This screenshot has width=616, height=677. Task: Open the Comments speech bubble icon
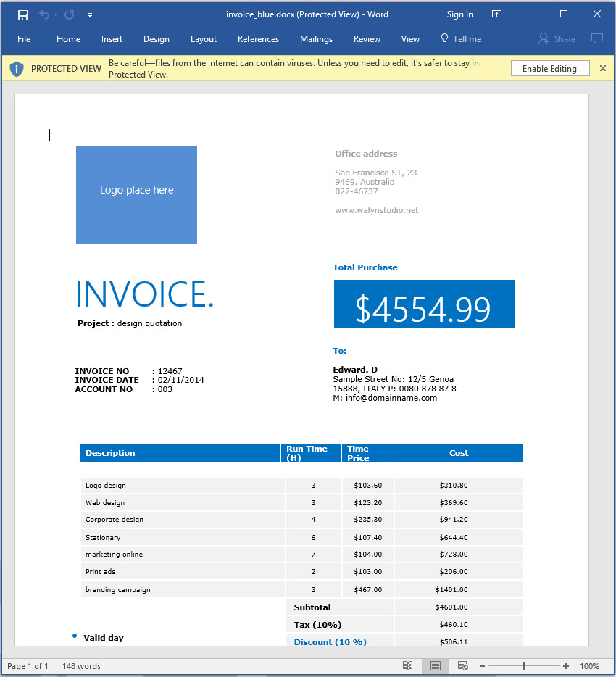click(597, 39)
